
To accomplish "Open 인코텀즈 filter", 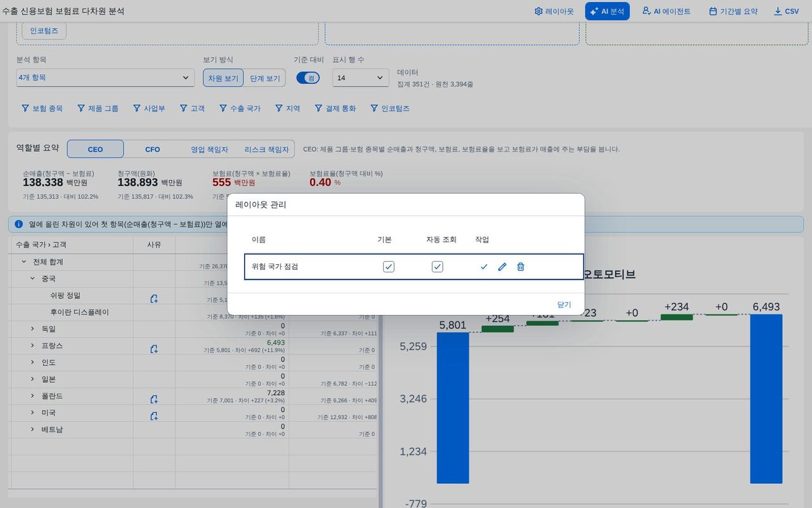I will (x=390, y=109).
